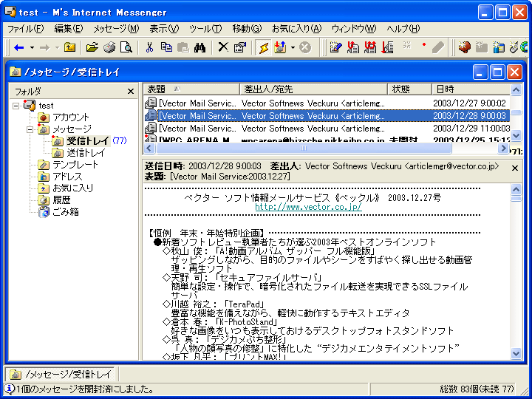This screenshot has height=399, width=532.
Task: Click the gray Stop circle icon
Action: 305,48
